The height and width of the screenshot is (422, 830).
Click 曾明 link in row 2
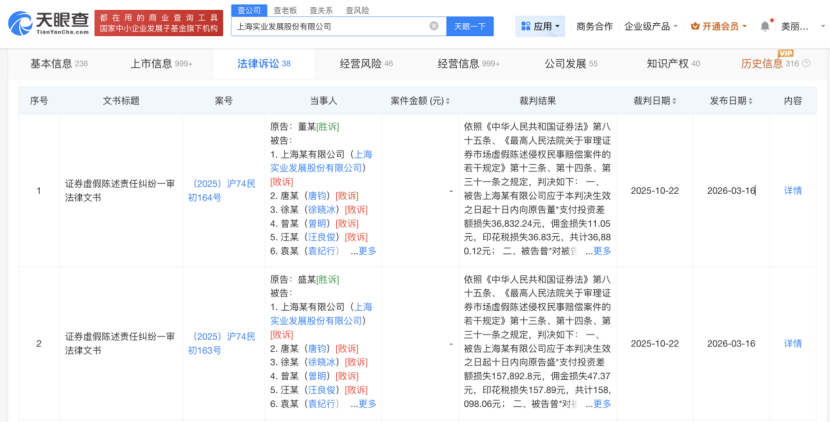pyautogui.click(x=318, y=375)
